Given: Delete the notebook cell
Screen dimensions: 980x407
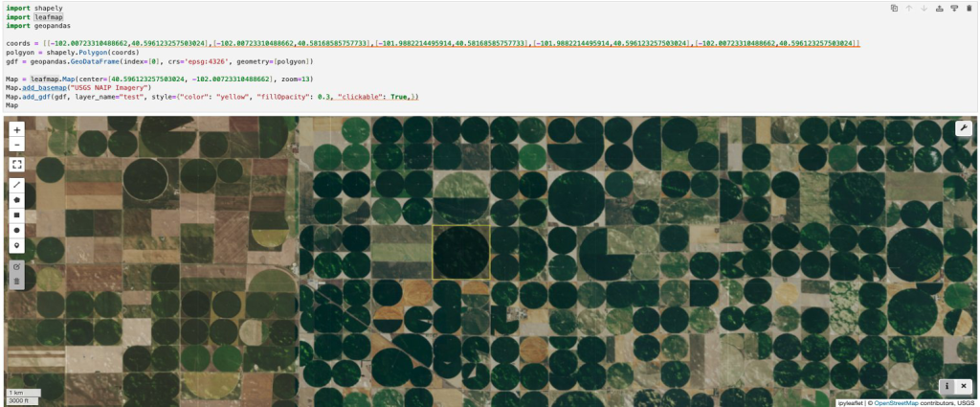Looking at the screenshot, I should click(x=969, y=8).
